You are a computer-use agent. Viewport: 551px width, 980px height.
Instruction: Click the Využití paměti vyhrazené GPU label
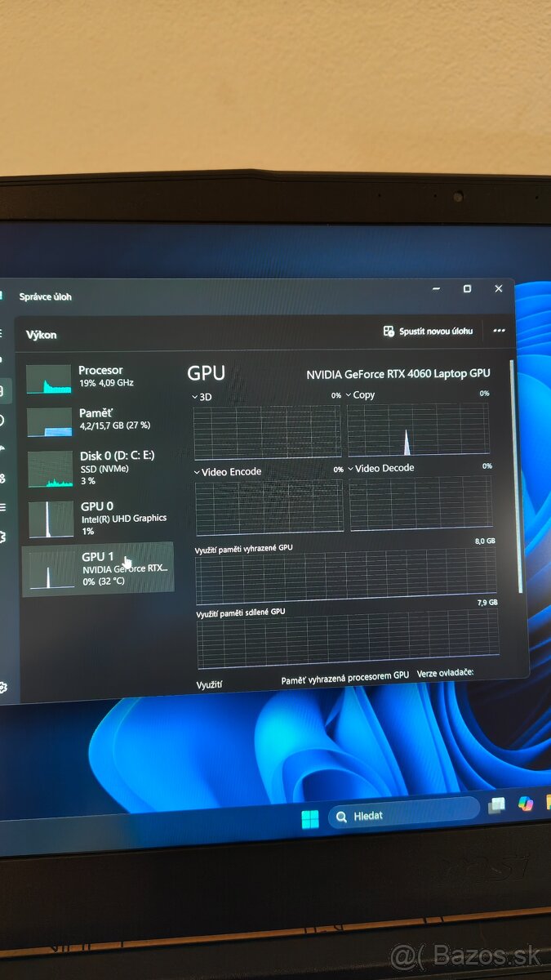tap(245, 548)
